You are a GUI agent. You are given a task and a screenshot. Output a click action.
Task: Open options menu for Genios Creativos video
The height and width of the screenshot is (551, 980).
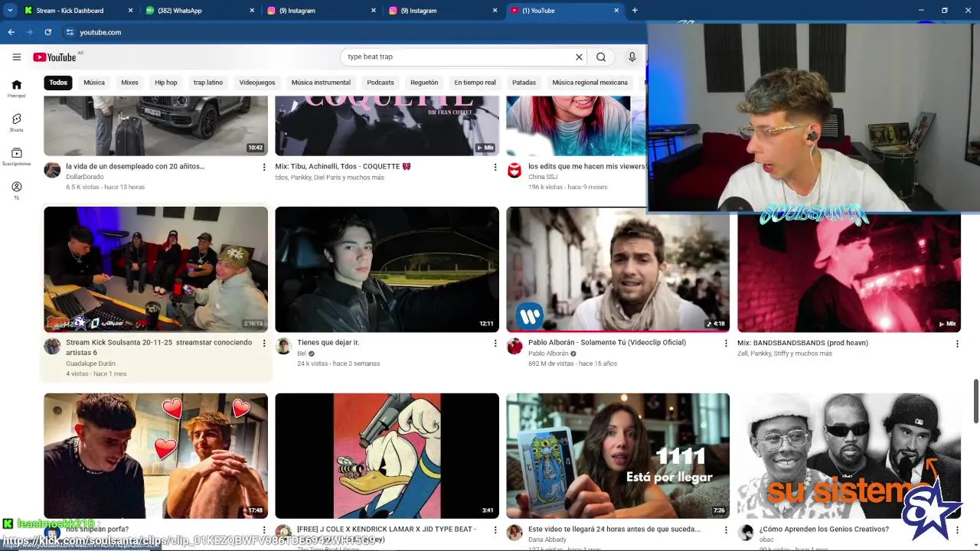click(x=957, y=530)
